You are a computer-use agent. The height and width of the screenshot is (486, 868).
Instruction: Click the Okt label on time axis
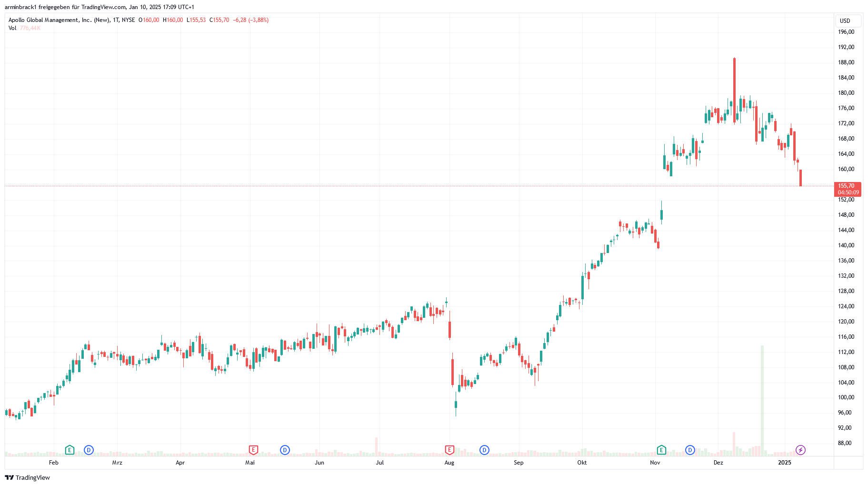pos(582,463)
